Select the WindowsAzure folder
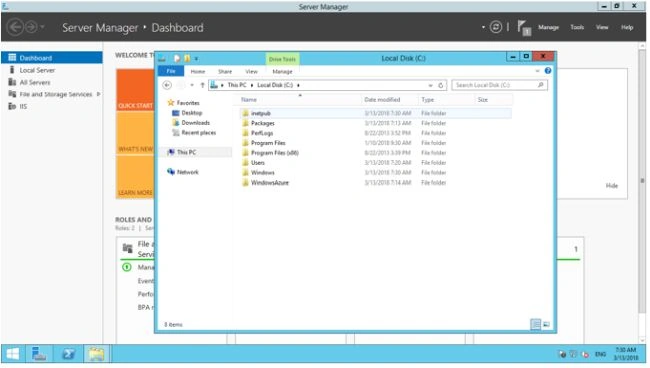The width and height of the screenshot is (650, 368). [270, 183]
